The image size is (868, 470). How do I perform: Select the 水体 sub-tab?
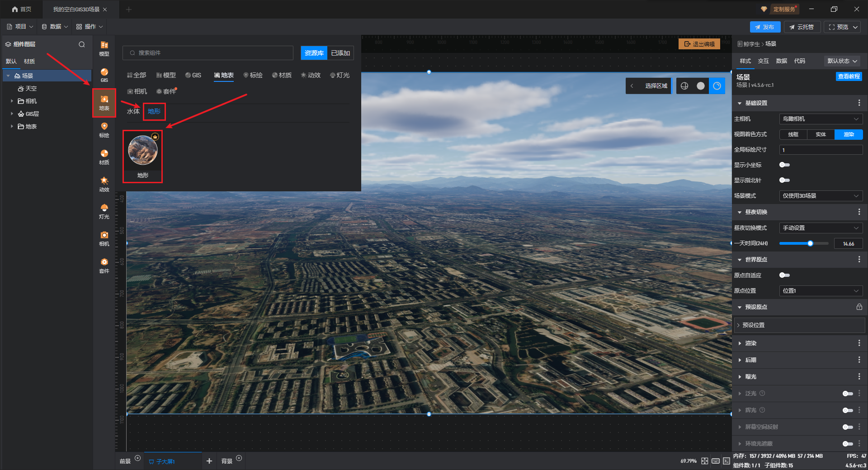pyautogui.click(x=133, y=112)
